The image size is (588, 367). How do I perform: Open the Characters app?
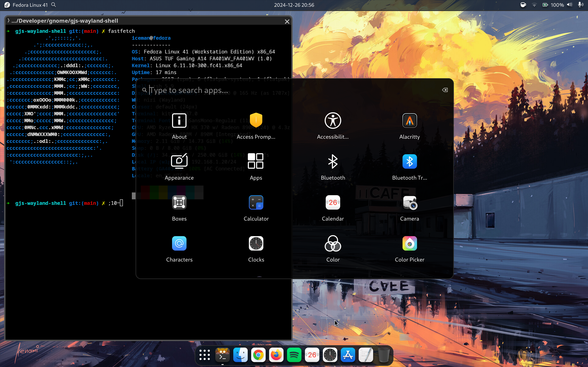pyautogui.click(x=179, y=243)
